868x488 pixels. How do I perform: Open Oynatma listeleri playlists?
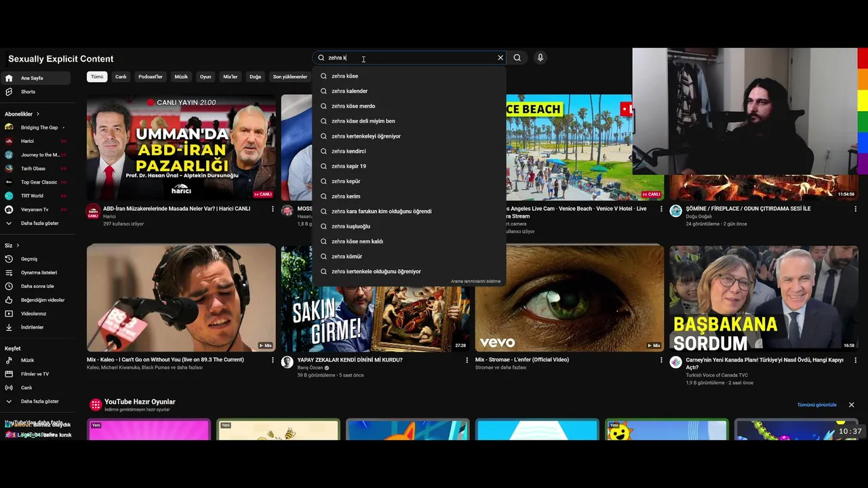click(35, 272)
